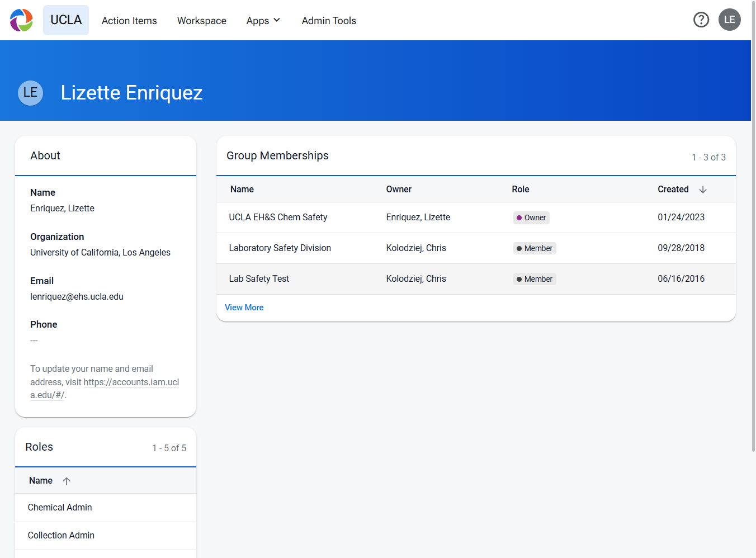The height and width of the screenshot is (558, 756).
Task: Click the View More link
Action: (x=244, y=308)
